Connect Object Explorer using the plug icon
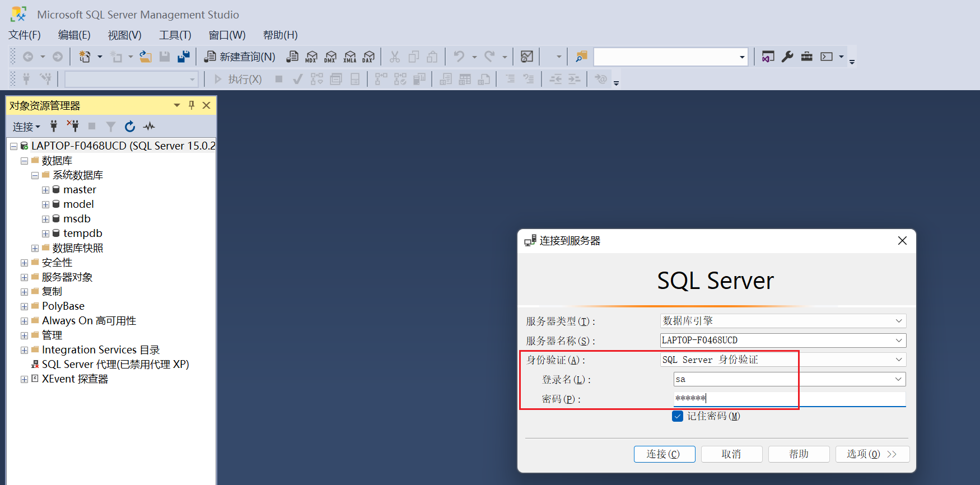Screen dimensions: 980x485 pyautogui.click(x=54, y=127)
